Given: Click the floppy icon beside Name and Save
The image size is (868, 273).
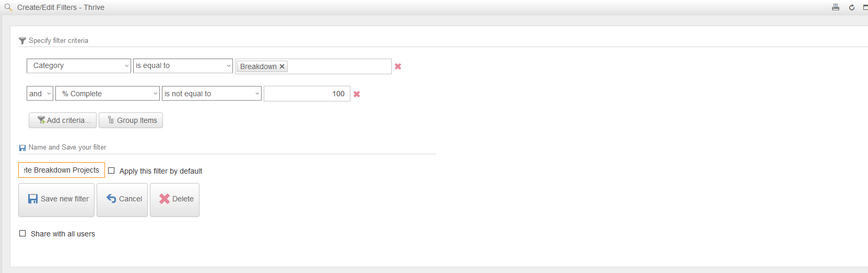Looking at the screenshot, I should 22,148.
